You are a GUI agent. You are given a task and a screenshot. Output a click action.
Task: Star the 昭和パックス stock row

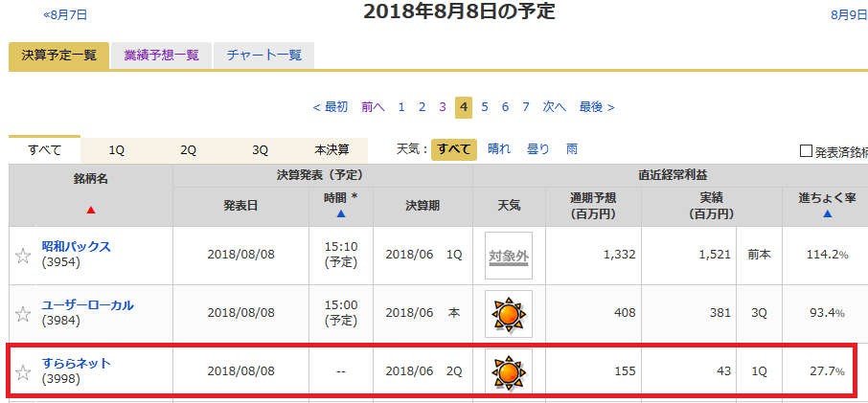(x=23, y=256)
